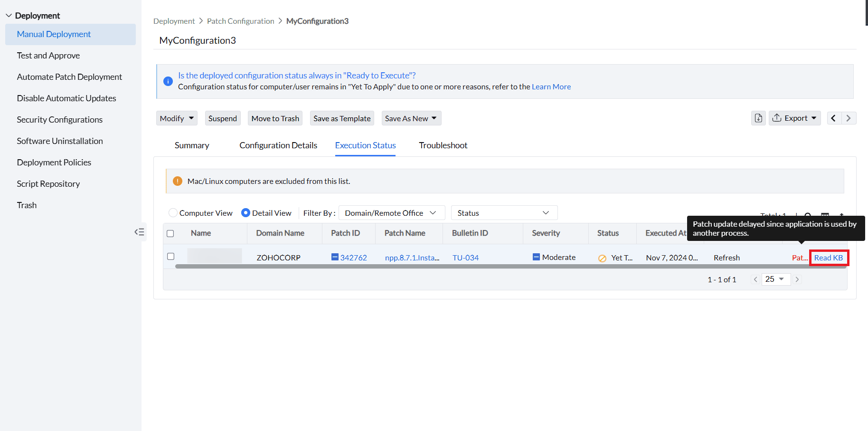Click the patch icon beside 342762
This screenshot has height=431, width=868.
tap(335, 257)
